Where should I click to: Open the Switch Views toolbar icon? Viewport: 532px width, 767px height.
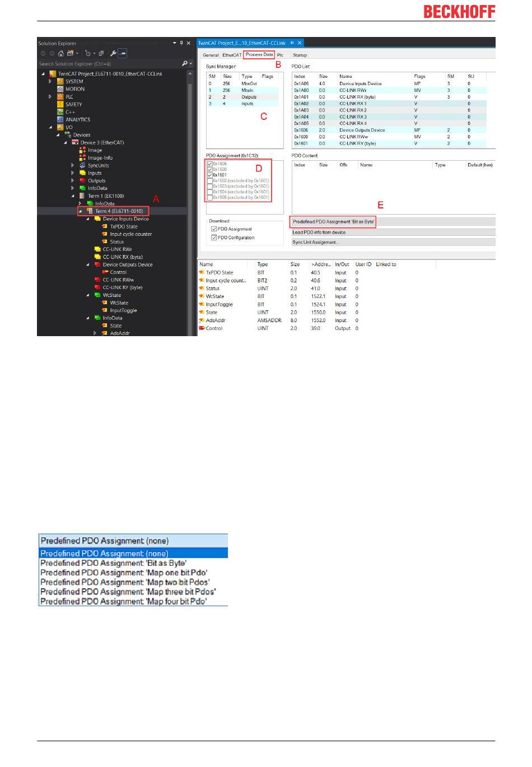click(71, 53)
